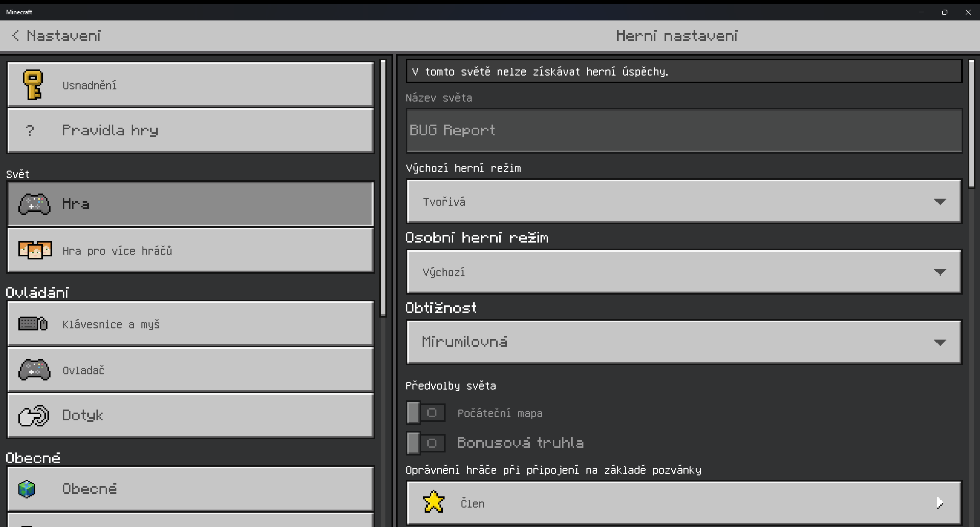
Task: Click the Název světa field containing BUG Report
Action: click(x=684, y=130)
